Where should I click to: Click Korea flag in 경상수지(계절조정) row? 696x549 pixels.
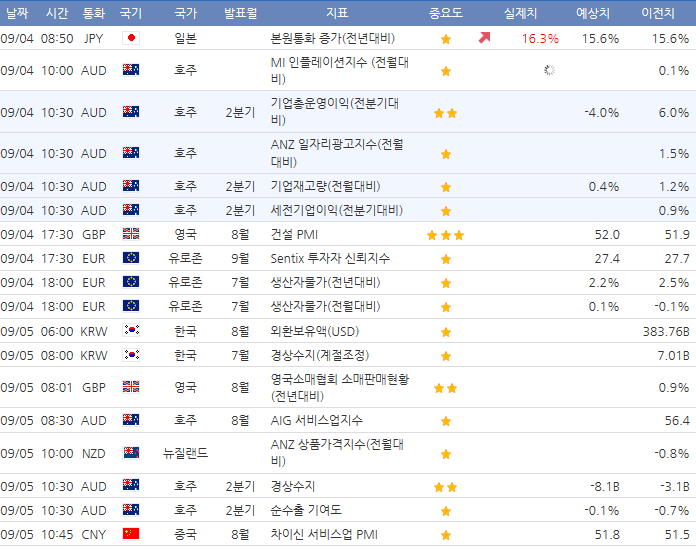click(131, 355)
